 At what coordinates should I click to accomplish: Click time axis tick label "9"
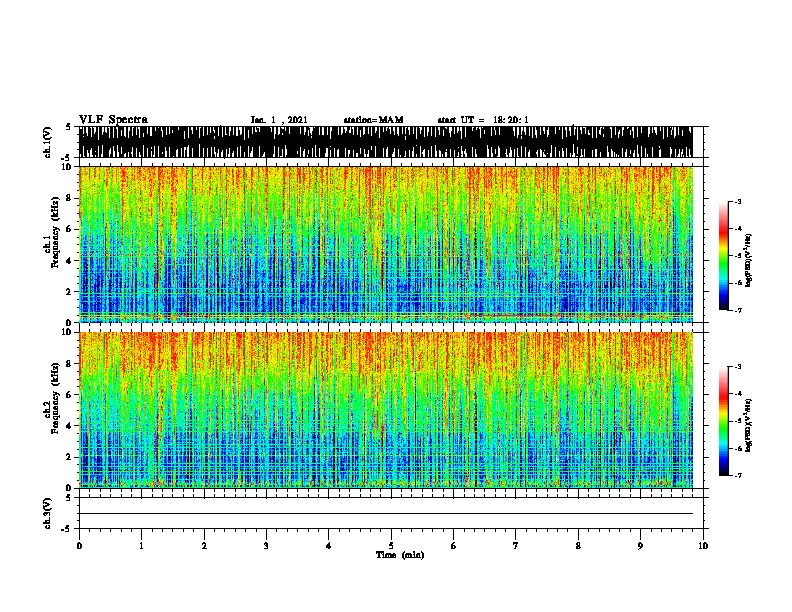pos(640,545)
